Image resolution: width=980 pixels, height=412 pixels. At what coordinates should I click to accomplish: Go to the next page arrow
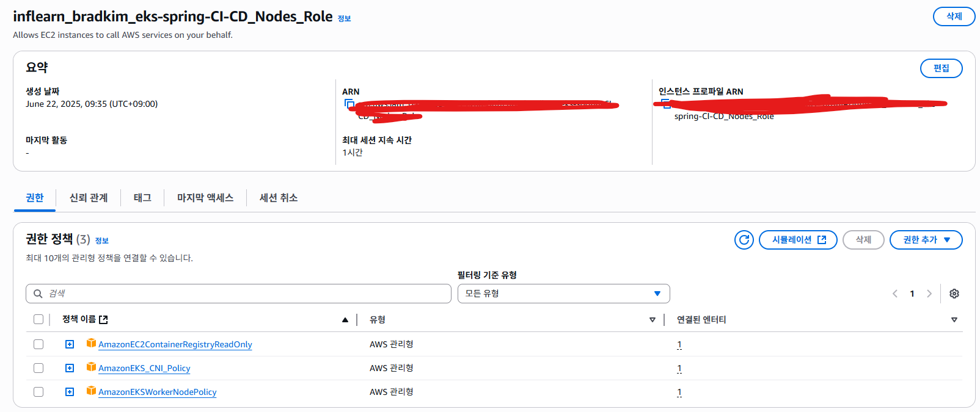point(929,294)
